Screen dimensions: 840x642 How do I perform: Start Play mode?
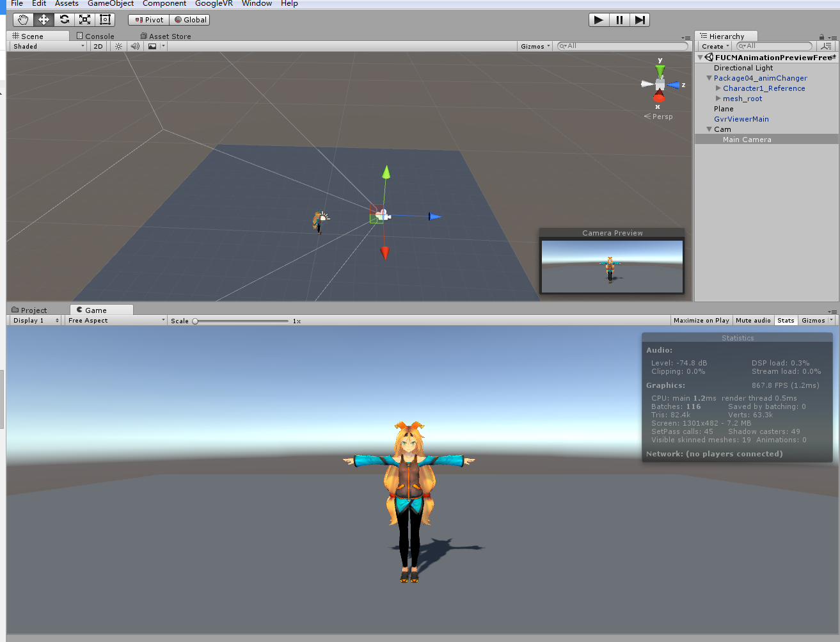point(598,20)
